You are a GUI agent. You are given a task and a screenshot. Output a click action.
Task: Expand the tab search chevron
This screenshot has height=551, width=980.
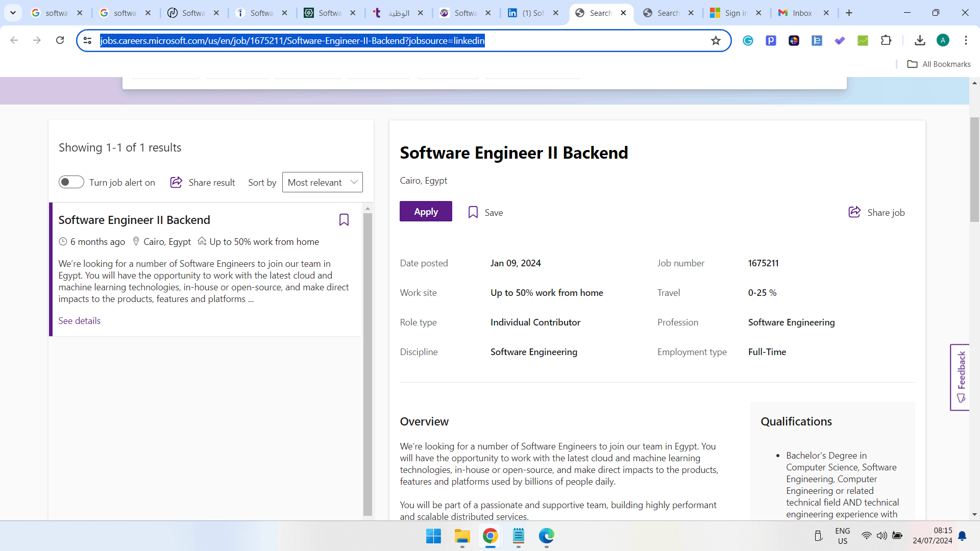pyautogui.click(x=13, y=13)
